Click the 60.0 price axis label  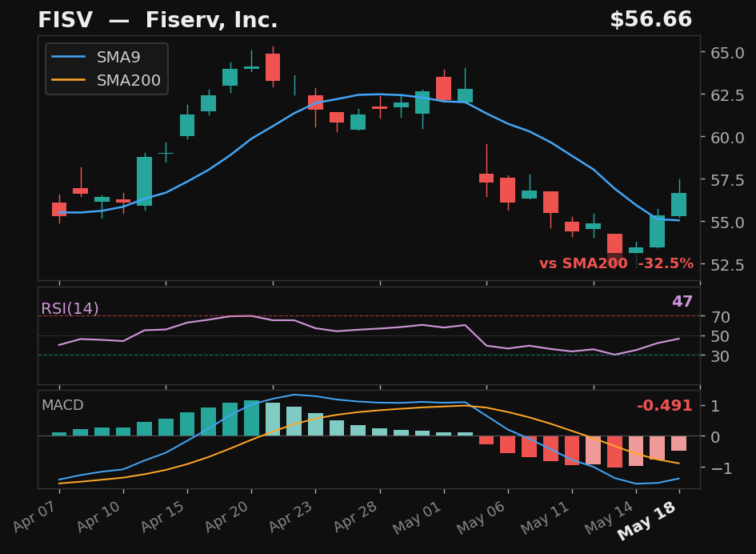tap(727, 138)
